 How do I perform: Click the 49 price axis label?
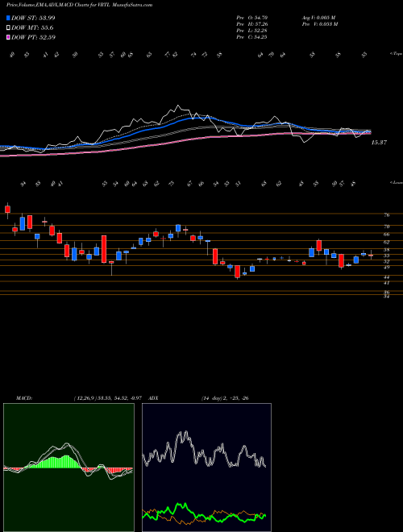point(387,268)
